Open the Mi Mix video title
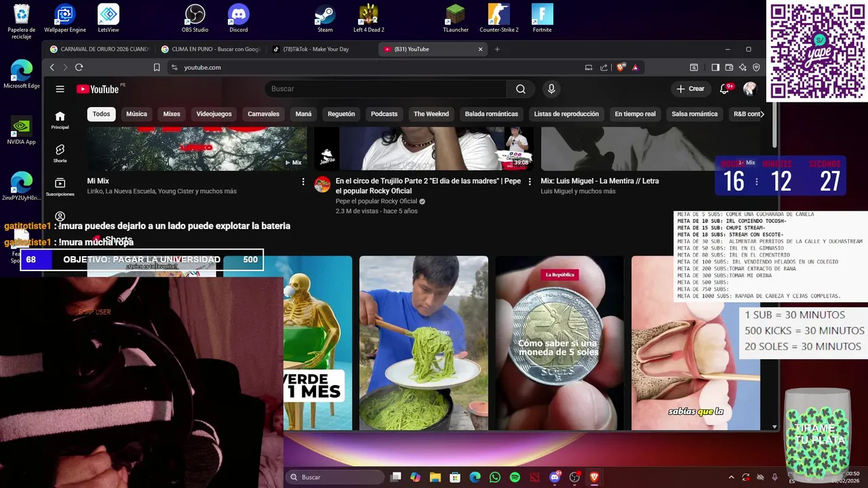The height and width of the screenshot is (488, 868). coord(98,181)
